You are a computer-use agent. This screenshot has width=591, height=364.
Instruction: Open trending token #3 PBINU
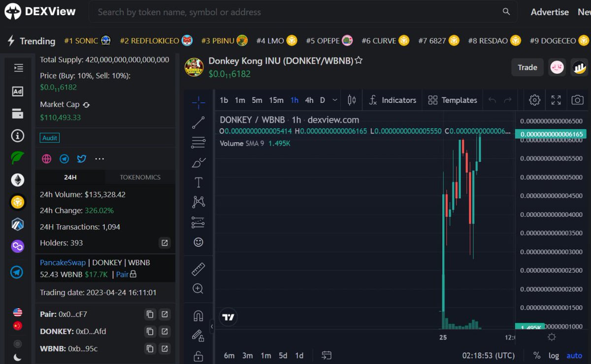coord(224,41)
